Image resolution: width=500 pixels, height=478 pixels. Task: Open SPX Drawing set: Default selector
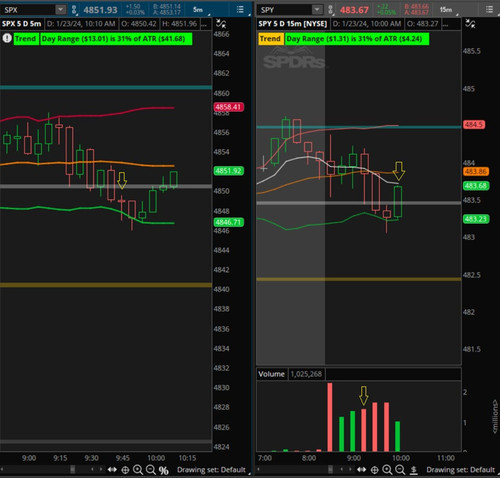(x=211, y=470)
